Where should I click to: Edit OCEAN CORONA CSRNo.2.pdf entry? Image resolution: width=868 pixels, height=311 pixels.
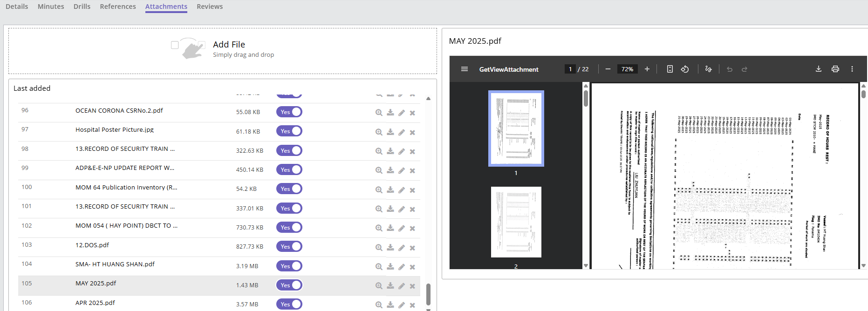coord(402,113)
